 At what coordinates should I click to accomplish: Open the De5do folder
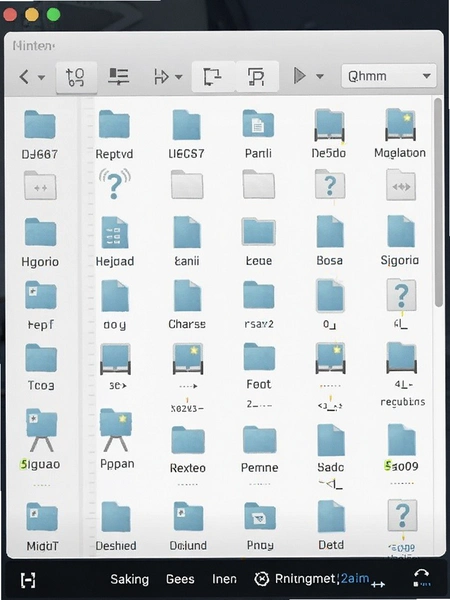pos(329,125)
